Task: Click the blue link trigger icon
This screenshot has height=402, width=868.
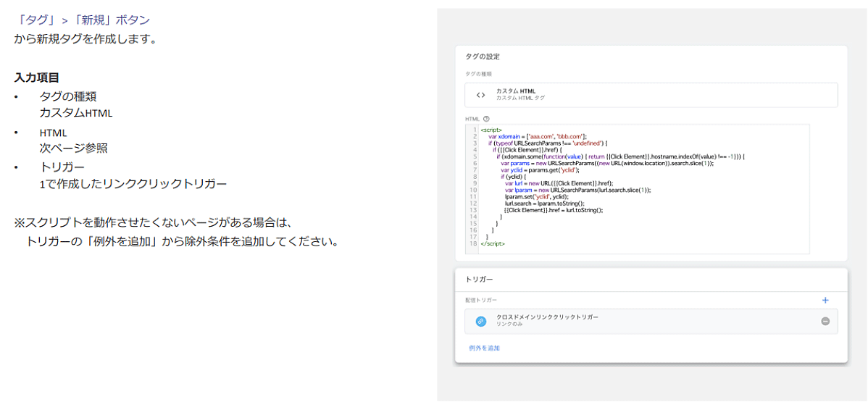Action: click(x=480, y=321)
